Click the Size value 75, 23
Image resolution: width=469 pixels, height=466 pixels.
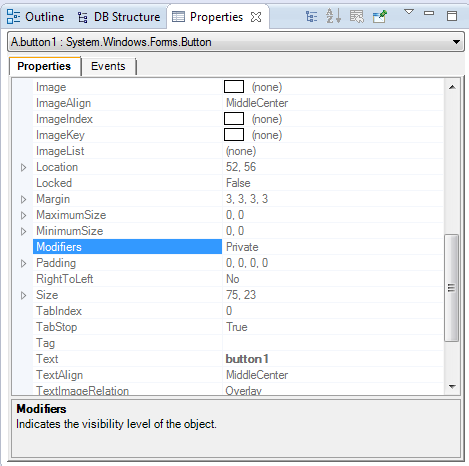241,295
